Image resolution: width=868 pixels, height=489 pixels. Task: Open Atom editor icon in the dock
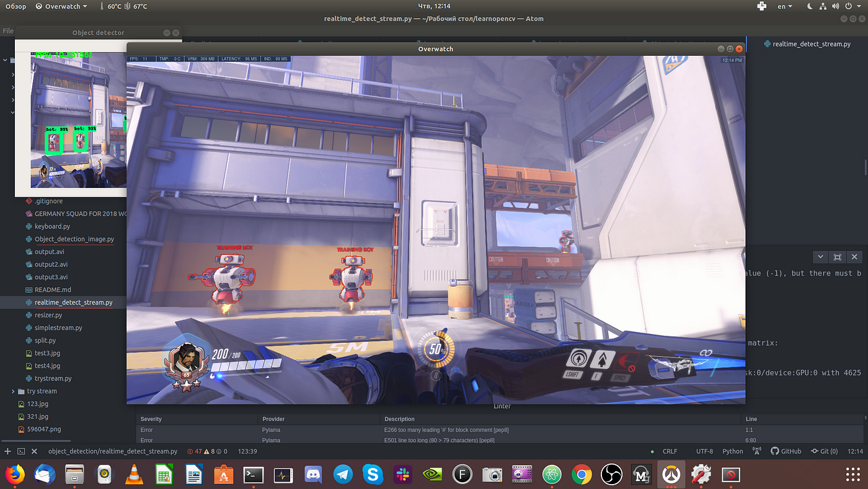click(x=552, y=475)
